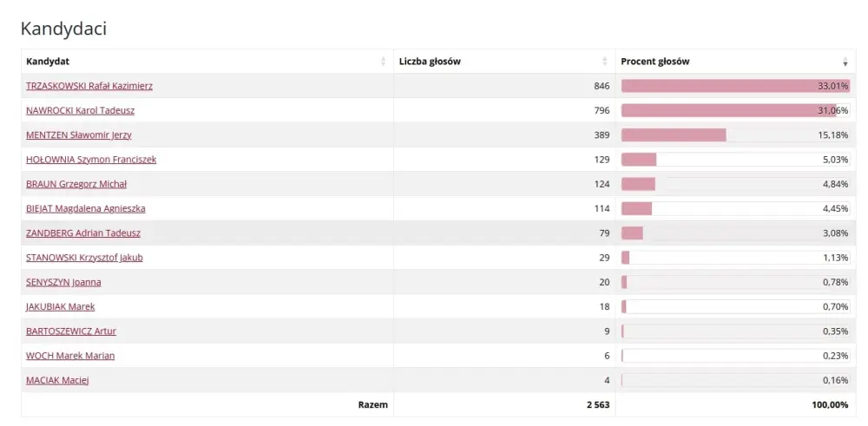Open WOCH Marek Marian link

[70, 356]
